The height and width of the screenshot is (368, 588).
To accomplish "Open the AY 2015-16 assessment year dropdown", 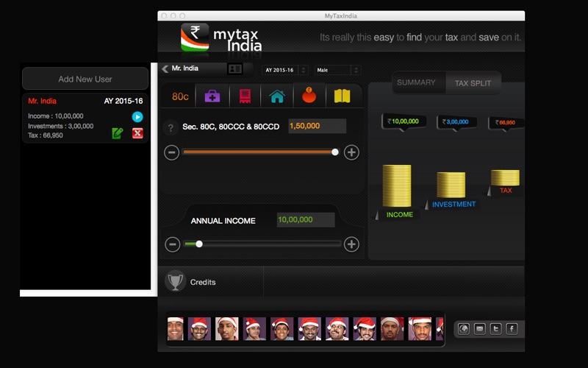I will (285, 70).
